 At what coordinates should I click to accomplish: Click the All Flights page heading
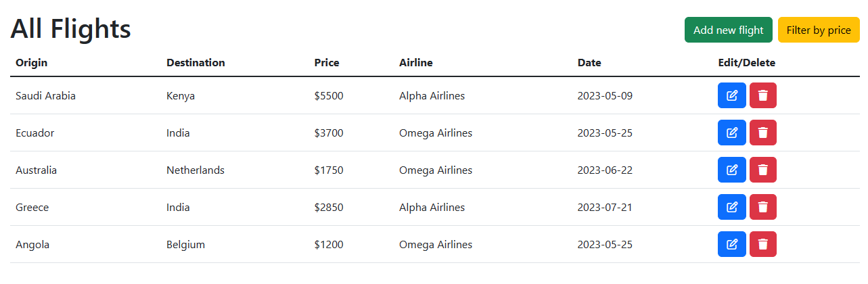click(x=71, y=29)
